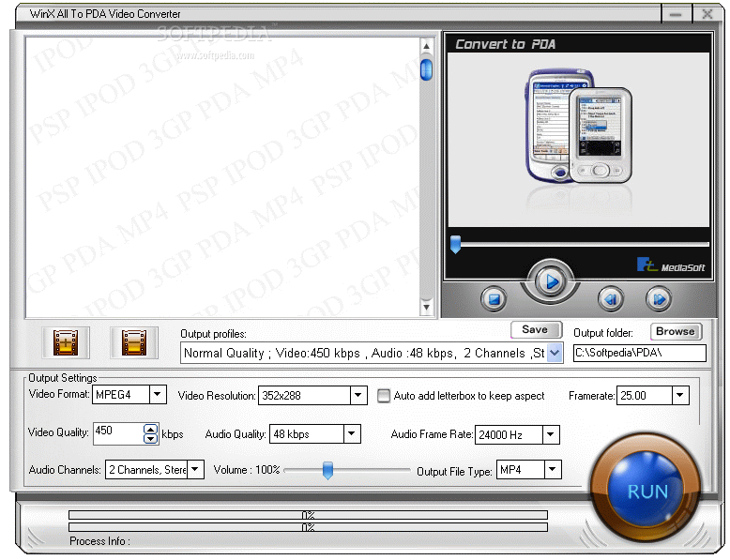The image size is (730, 560).
Task: Step to the next frame in the preview
Action: tap(659, 299)
